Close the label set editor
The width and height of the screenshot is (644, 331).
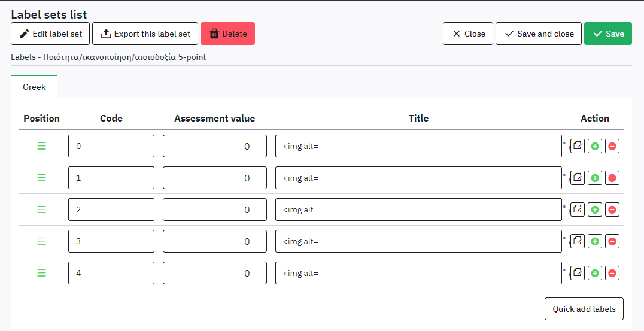tap(468, 34)
